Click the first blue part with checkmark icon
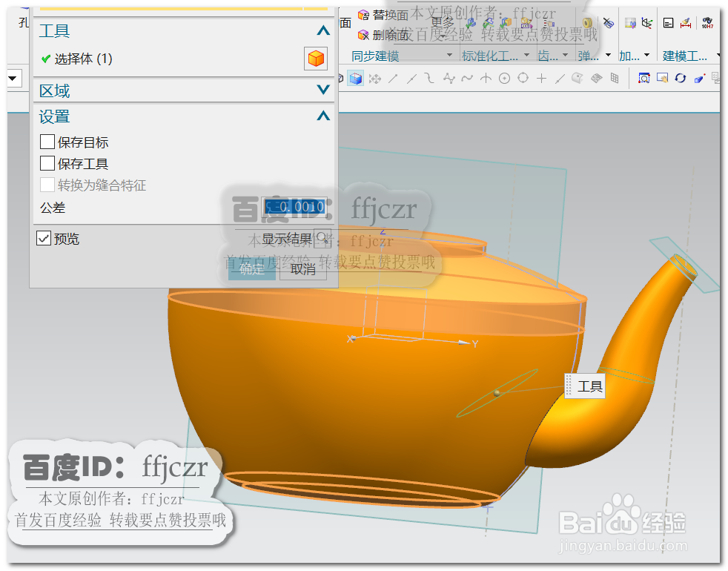 pos(470,23)
